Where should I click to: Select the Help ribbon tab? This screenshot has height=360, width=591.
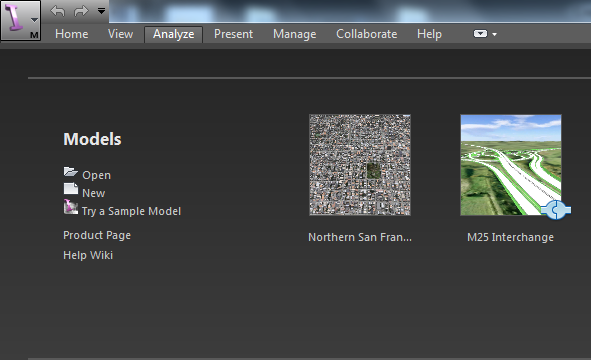click(x=429, y=34)
